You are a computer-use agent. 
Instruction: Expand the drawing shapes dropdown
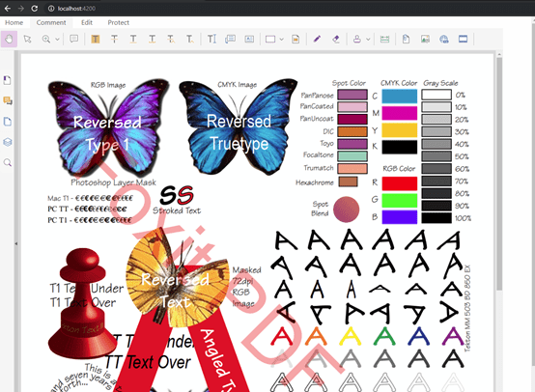pos(281,40)
